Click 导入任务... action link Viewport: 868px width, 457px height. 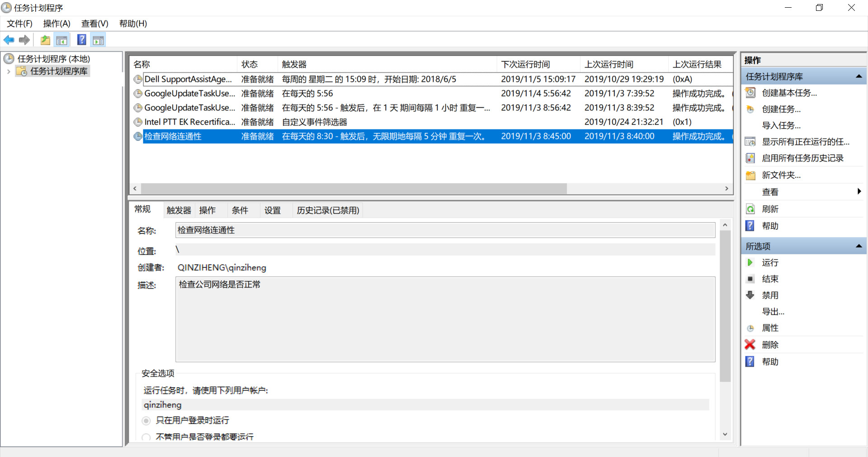781,125
